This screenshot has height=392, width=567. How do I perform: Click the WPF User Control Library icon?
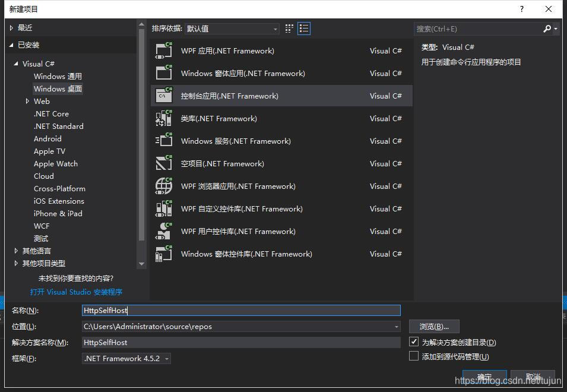pyautogui.click(x=164, y=231)
